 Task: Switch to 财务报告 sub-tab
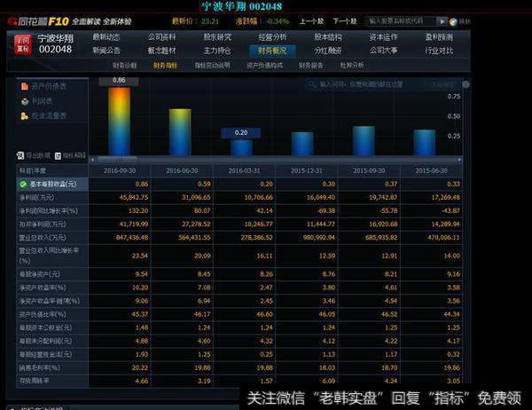coord(311,65)
